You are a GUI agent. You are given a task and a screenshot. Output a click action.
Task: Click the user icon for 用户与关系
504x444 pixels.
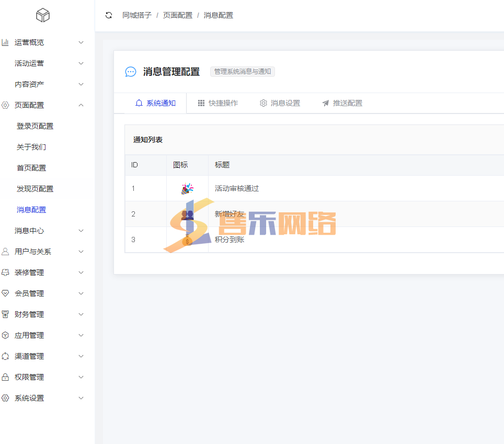(x=5, y=252)
